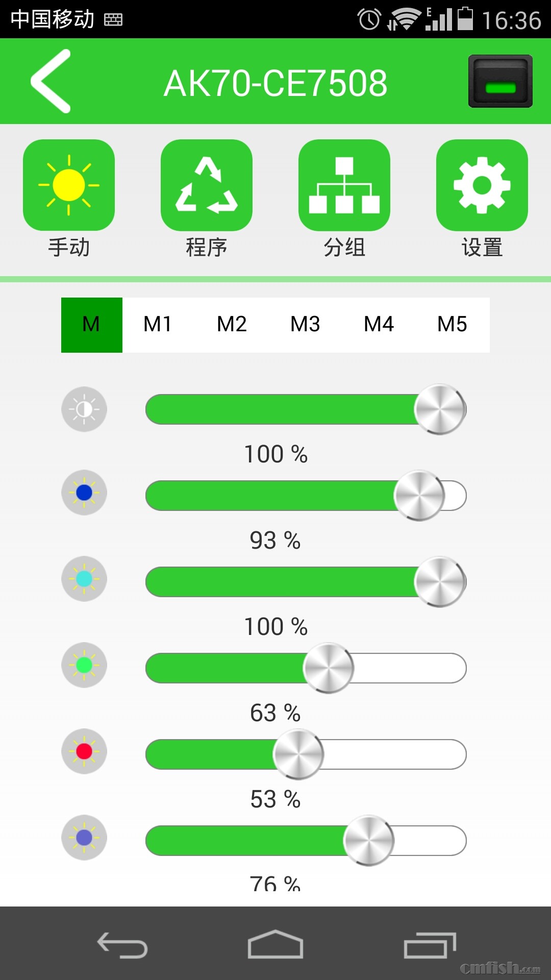Image resolution: width=551 pixels, height=980 pixels.
Task: Open the manual mode sun icon
Action: (x=69, y=185)
